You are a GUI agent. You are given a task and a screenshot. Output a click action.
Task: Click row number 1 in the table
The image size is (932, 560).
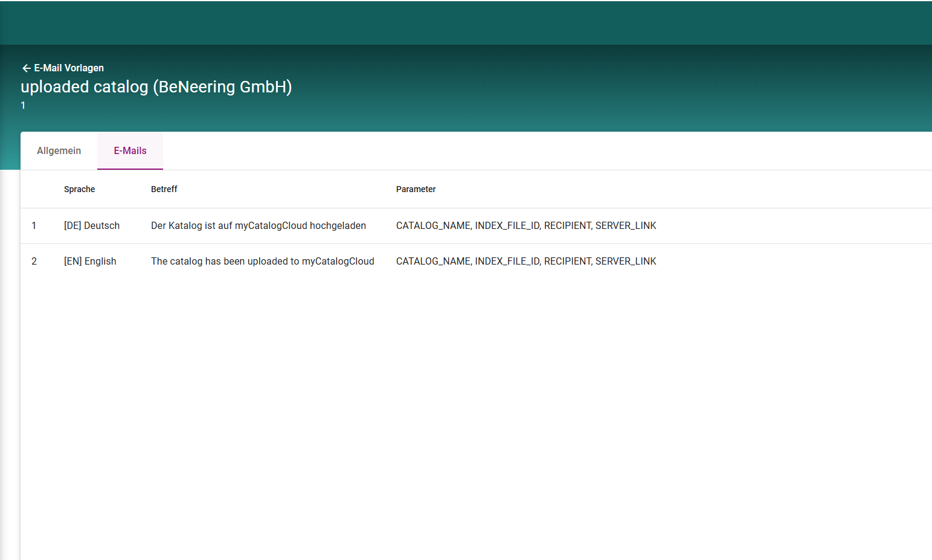tap(34, 226)
